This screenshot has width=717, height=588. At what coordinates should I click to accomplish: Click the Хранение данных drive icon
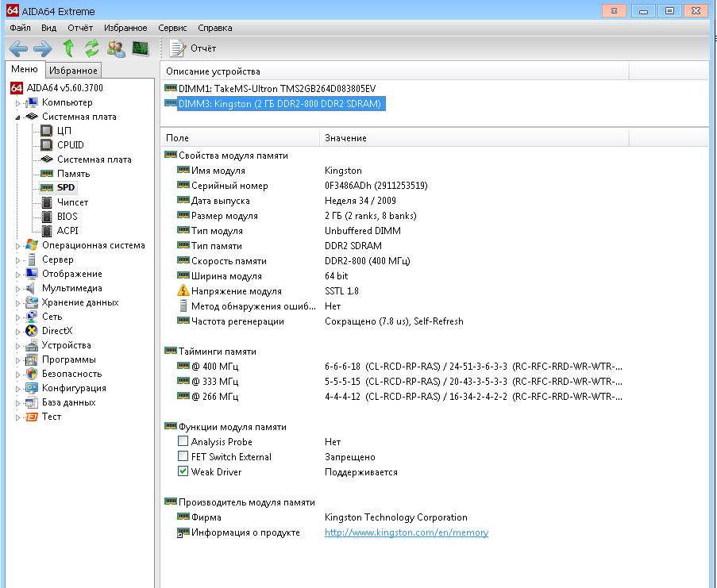pyautogui.click(x=32, y=302)
